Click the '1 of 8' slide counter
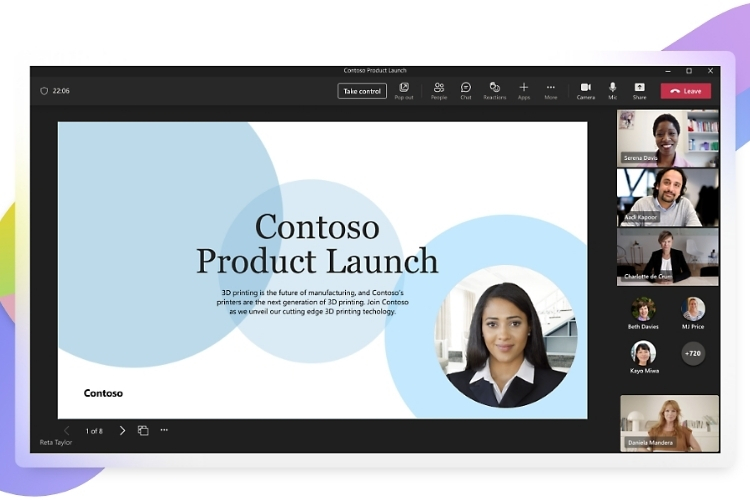 click(x=94, y=431)
